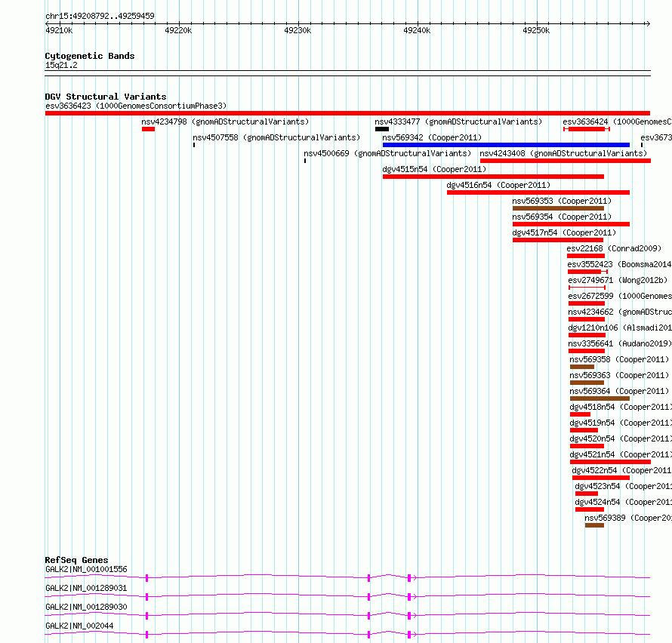Image resolution: width=672 pixels, height=643 pixels.
Task: Open dgv4516n54 (Cooper2011) label
Action: pyautogui.click(x=498, y=185)
